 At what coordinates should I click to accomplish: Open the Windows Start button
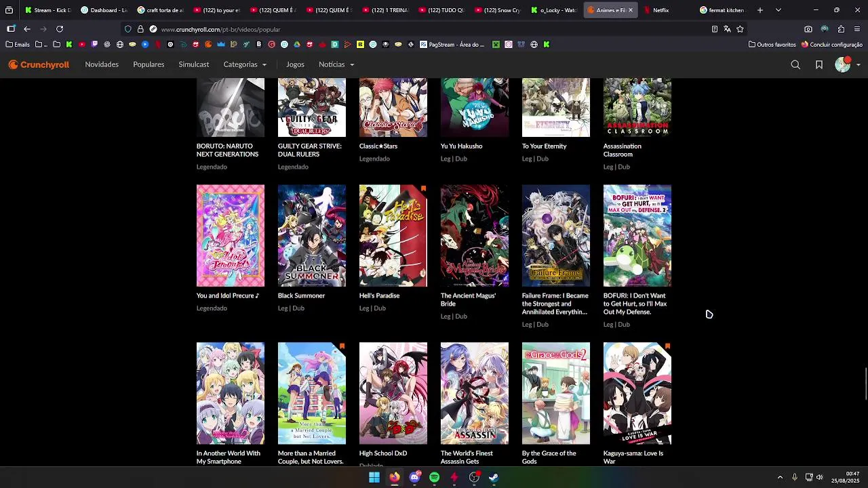coord(374,477)
